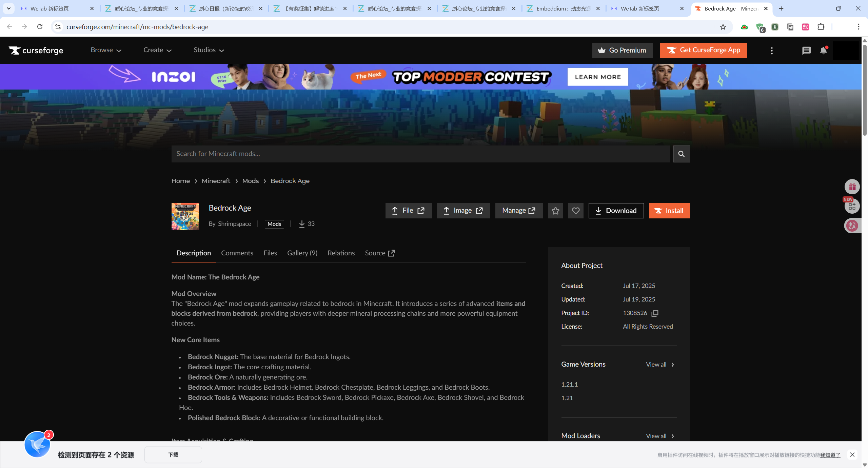Screen dimensions: 868x468
Task: Close the bottom resource detection bar
Action: point(852,455)
